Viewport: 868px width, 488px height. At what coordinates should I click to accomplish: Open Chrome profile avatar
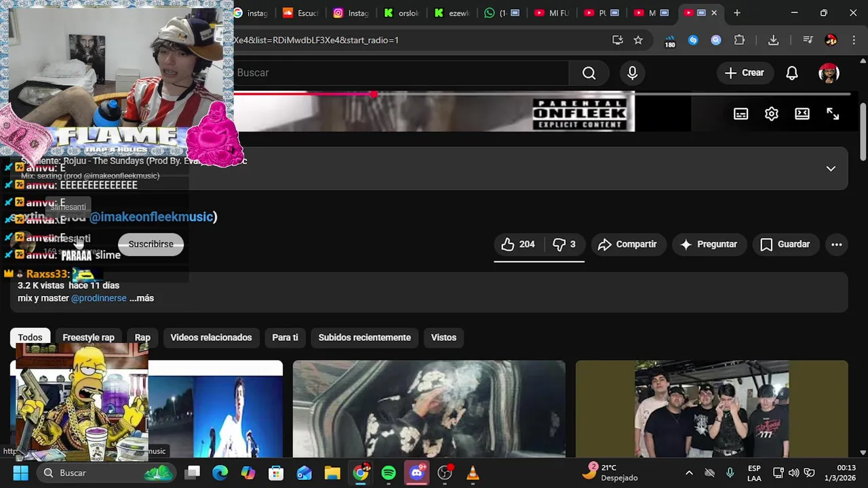click(x=831, y=40)
